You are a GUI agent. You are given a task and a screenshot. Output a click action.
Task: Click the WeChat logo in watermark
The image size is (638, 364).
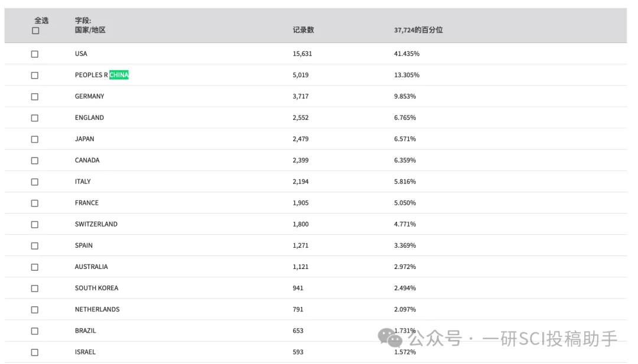390,338
